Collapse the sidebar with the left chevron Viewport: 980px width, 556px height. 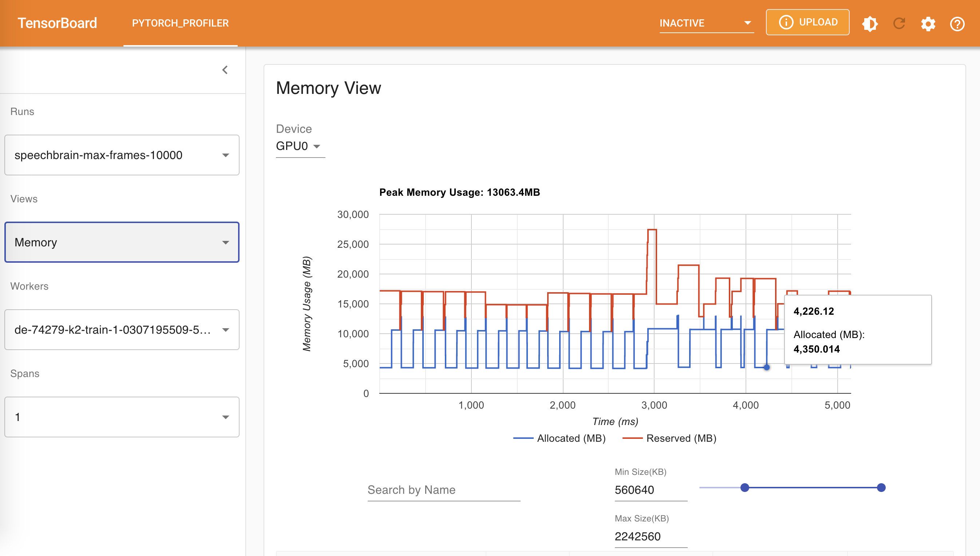[225, 70]
